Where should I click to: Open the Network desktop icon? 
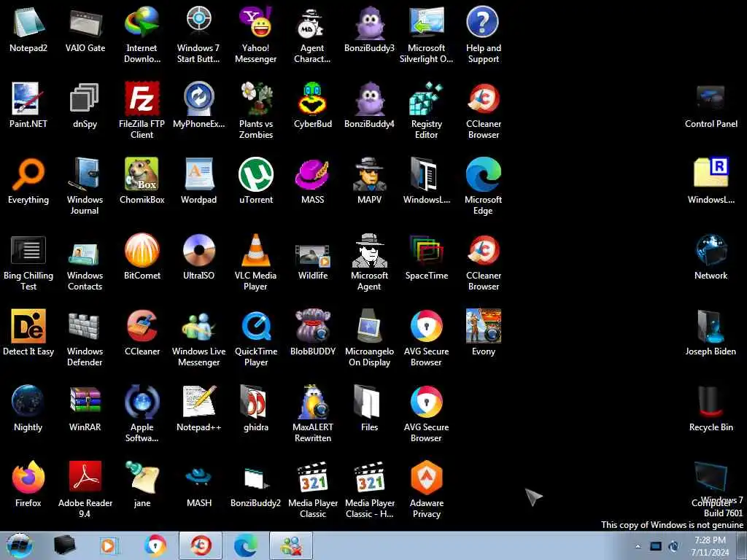[711, 257]
